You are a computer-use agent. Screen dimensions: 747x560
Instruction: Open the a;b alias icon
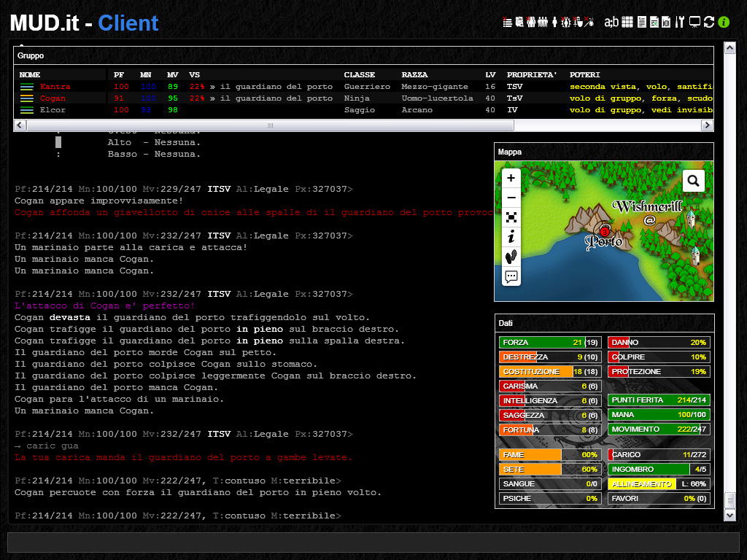[x=612, y=22]
